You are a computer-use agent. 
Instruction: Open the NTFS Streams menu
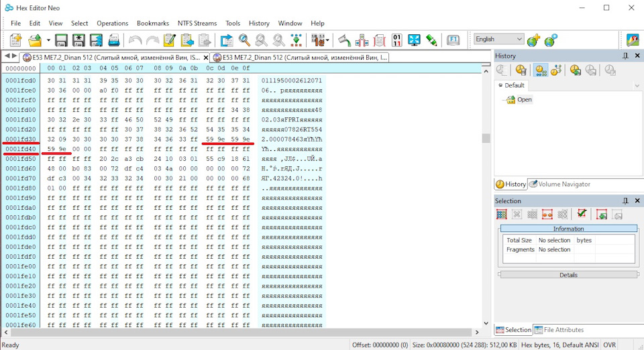pyautogui.click(x=197, y=23)
